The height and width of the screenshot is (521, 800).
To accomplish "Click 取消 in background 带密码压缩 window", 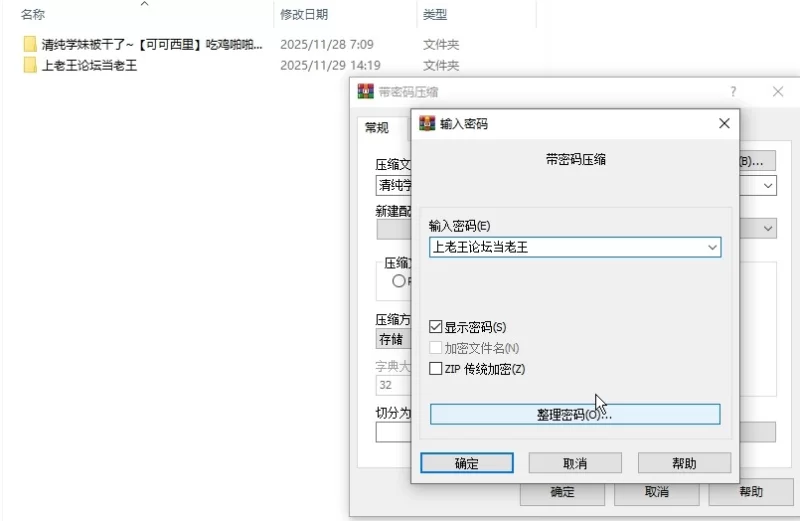I will click(x=657, y=492).
